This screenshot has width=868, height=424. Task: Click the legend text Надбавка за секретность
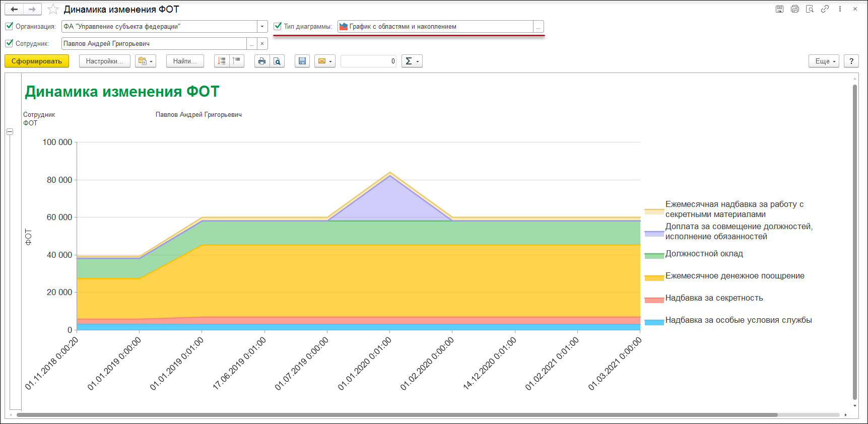[714, 298]
